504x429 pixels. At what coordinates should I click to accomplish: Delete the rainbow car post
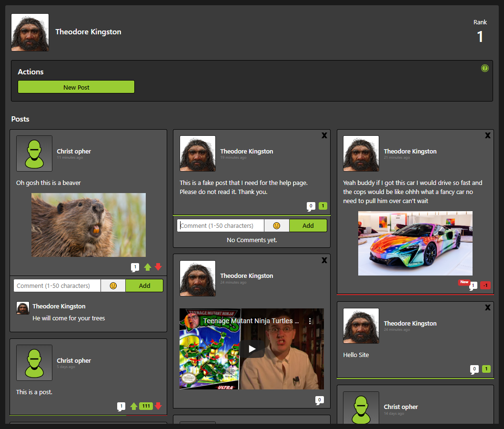tap(487, 135)
